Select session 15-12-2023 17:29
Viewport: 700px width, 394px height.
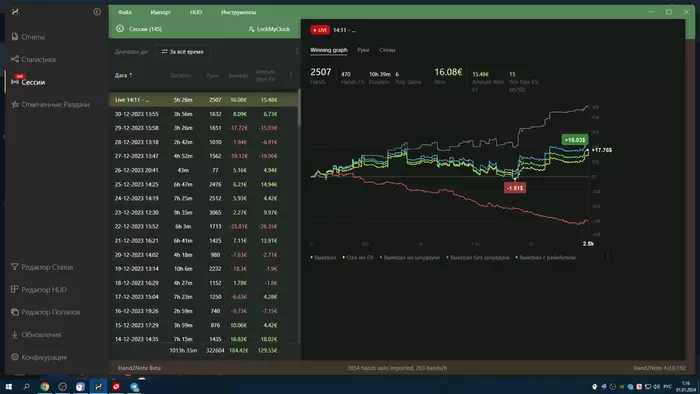click(203, 325)
